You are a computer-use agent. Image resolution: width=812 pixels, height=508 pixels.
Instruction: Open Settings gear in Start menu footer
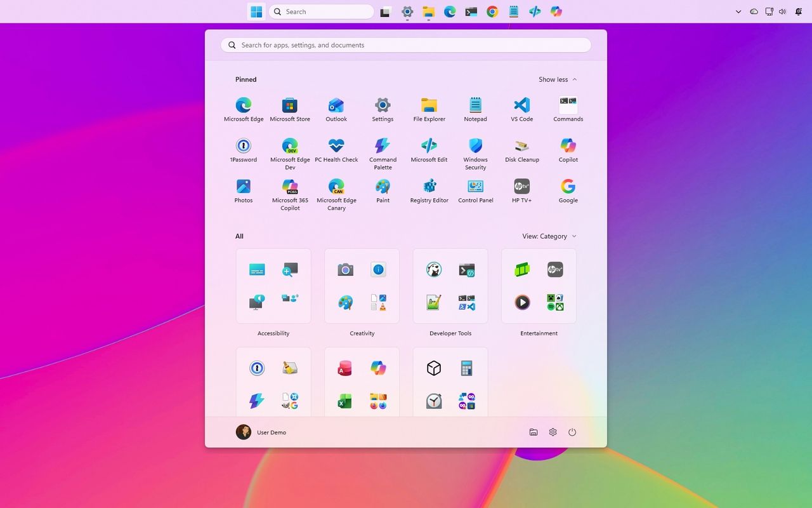[553, 432]
